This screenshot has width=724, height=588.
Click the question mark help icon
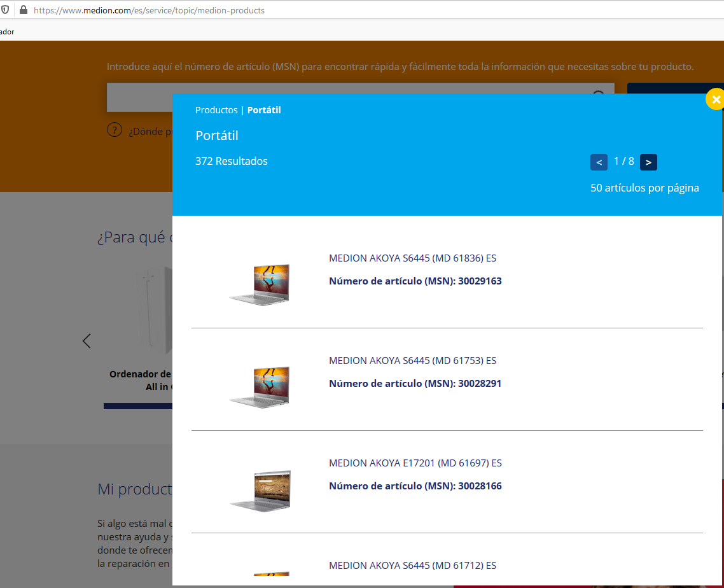(x=115, y=130)
